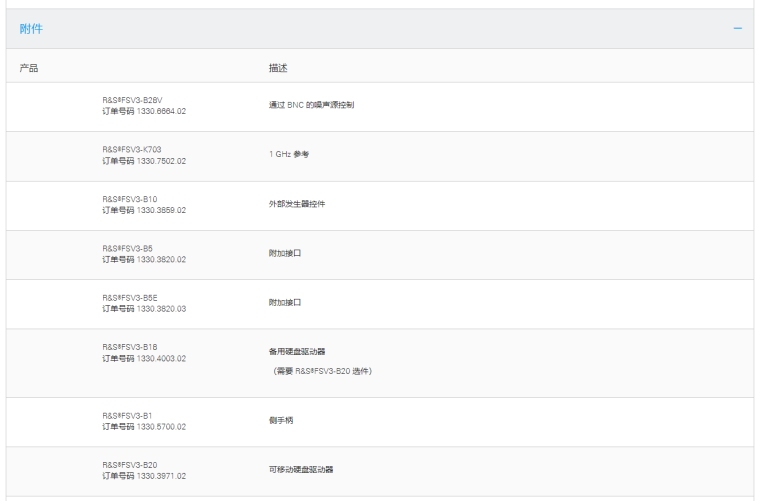The width and height of the screenshot is (760, 501).
Task: Open the R&S FSV3-B28V product
Action: [x=132, y=100]
